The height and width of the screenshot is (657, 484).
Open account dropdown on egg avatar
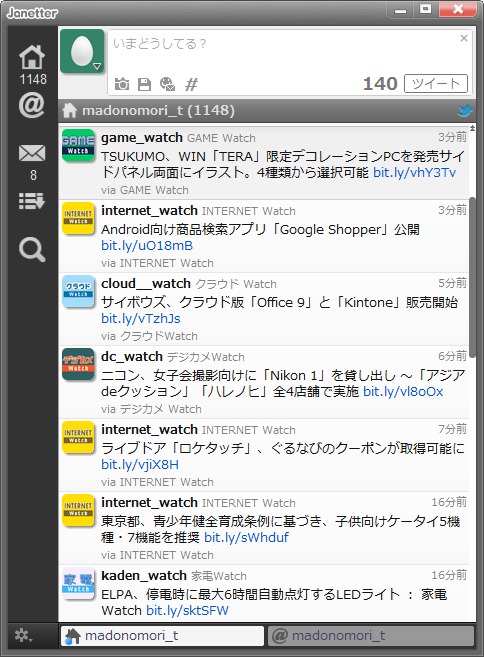[97, 66]
